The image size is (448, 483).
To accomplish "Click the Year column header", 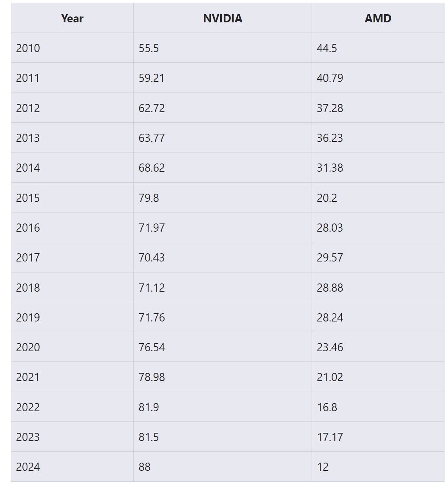I will [x=72, y=18].
